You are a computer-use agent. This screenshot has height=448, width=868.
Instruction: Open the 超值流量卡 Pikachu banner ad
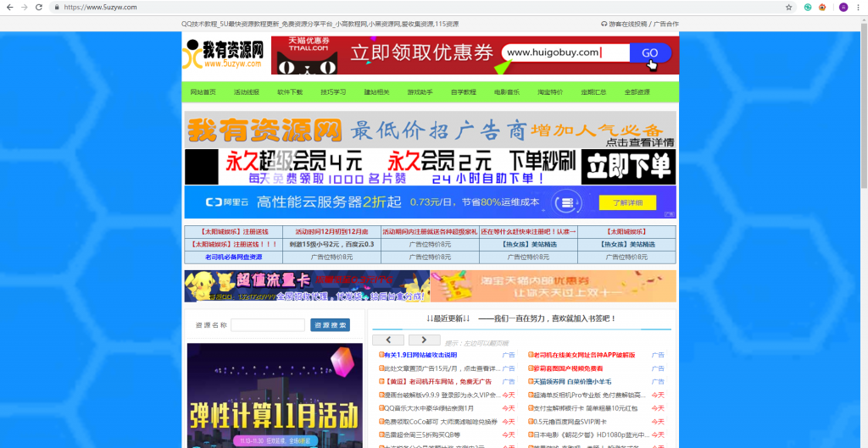pyautogui.click(x=307, y=286)
